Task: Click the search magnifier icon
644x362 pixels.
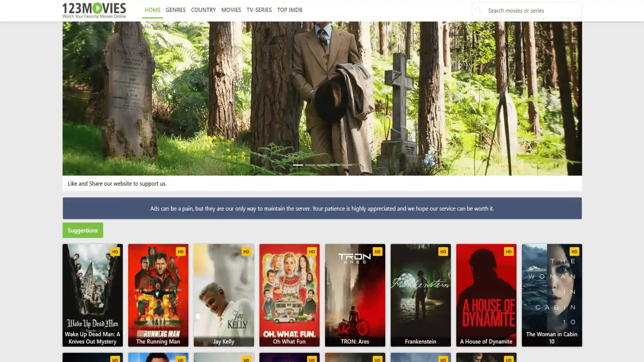Action: [478, 10]
